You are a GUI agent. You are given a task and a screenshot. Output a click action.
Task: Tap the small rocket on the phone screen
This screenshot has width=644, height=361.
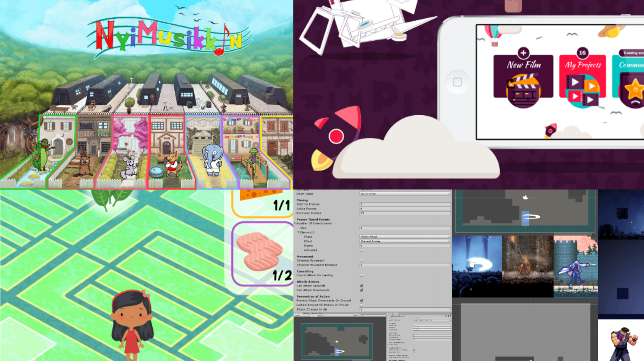pos(550,130)
